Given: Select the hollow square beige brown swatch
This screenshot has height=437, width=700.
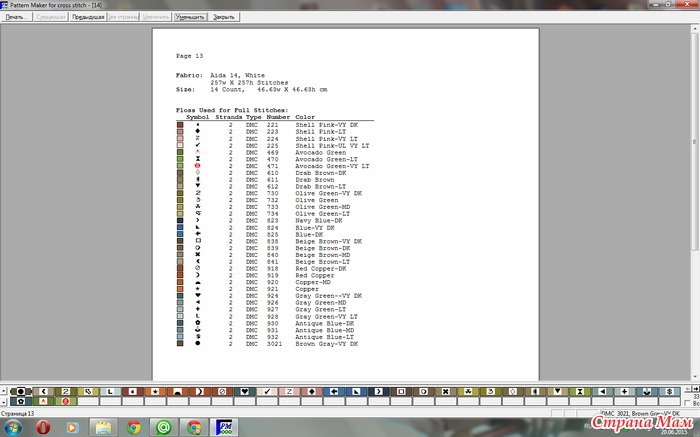Looking at the screenshot, I should pos(401,391).
